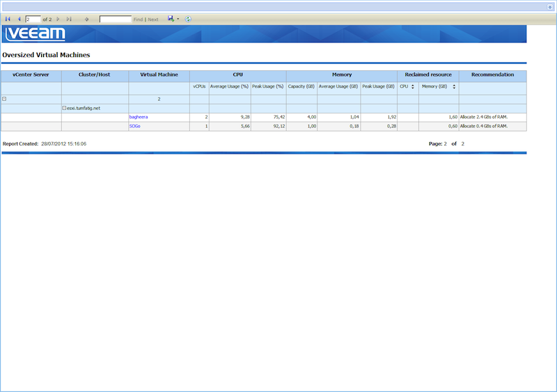557x392 pixels.
Task: Click the Capacity (GB) subheader
Action: pyautogui.click(x=301, y=86)
